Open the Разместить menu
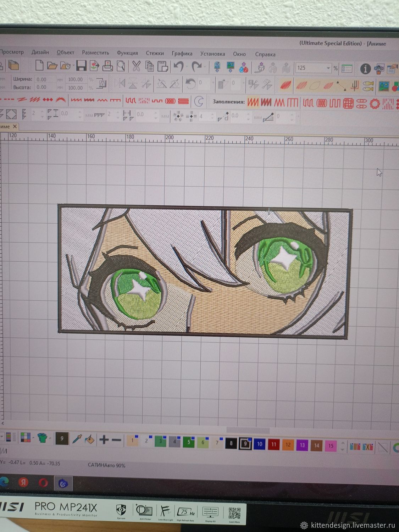 pyautogui.click(x=96, y=52)
